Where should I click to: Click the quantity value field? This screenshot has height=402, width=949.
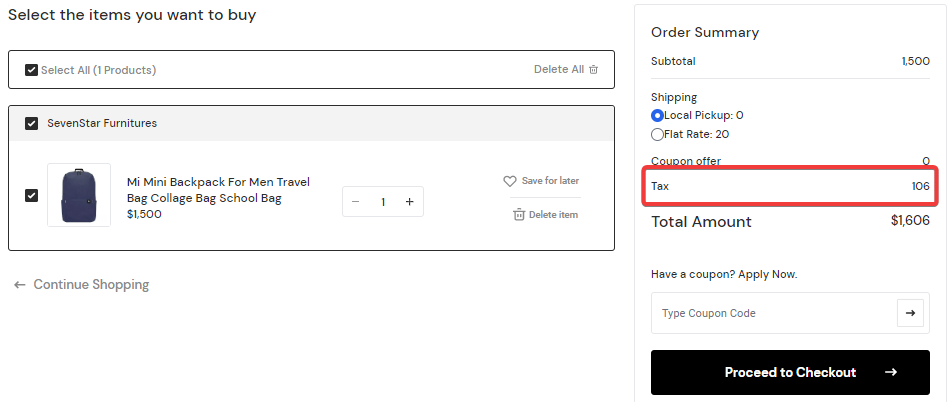click(x=383, y=202)
